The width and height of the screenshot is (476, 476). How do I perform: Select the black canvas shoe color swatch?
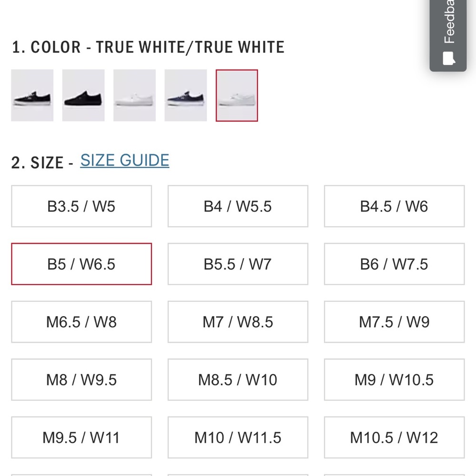click(32, 95)
